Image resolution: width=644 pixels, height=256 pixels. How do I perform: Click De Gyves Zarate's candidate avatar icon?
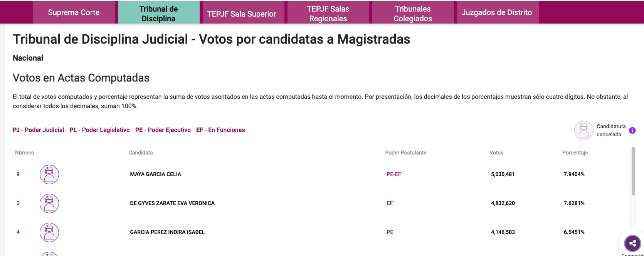point(49,203)
